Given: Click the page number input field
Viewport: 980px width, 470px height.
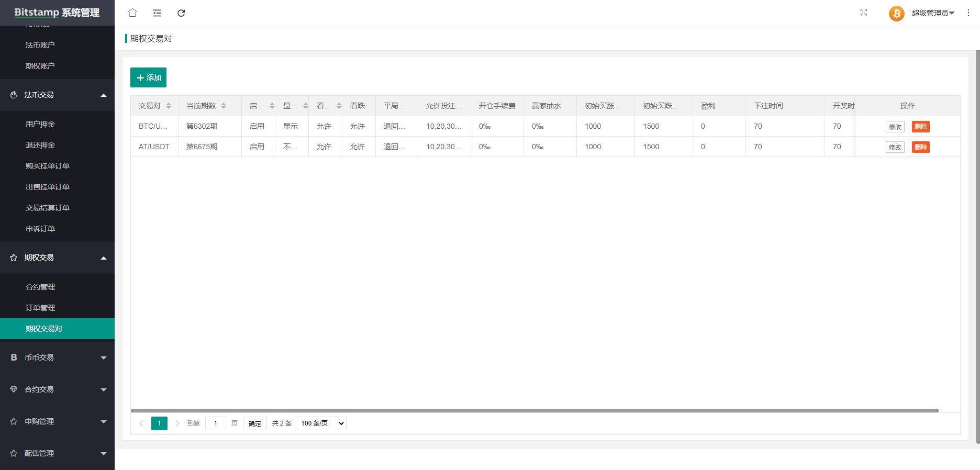Looking at the screenshot, I should (x=215, y=423).
